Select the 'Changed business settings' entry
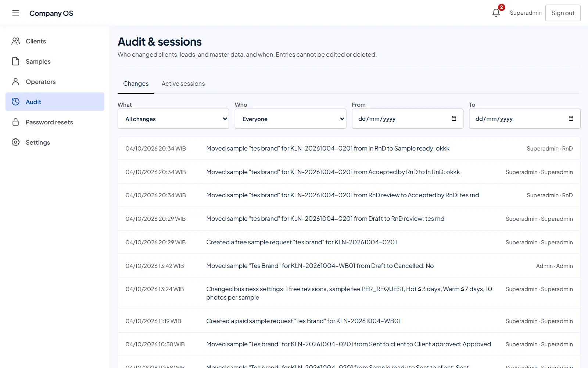The image size is (588, 368). [349, 293]
